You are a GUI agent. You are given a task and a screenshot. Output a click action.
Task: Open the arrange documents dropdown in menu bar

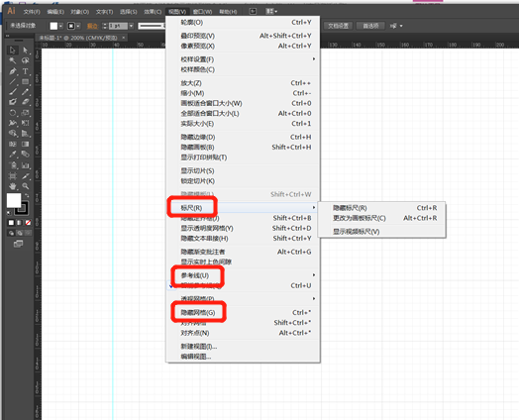pos(271,11)
